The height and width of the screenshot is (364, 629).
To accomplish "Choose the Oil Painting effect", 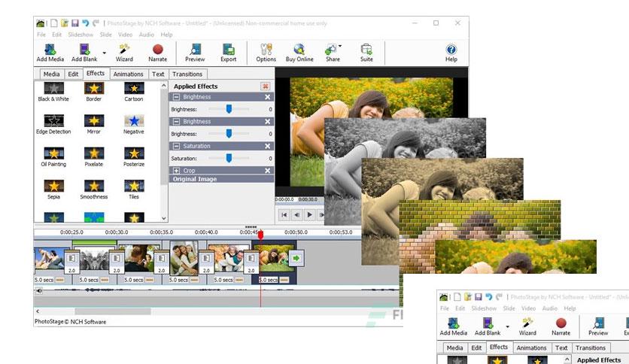I will 53,153.
